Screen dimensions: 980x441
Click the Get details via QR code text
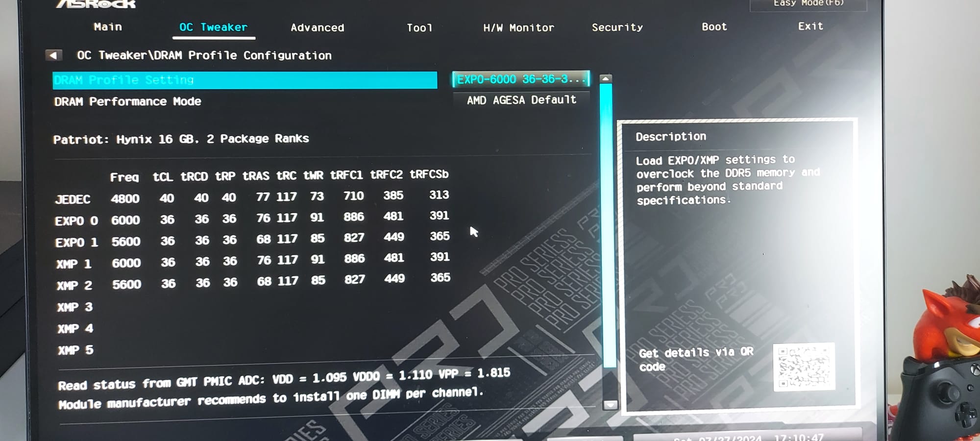click(x=696, y=359)
